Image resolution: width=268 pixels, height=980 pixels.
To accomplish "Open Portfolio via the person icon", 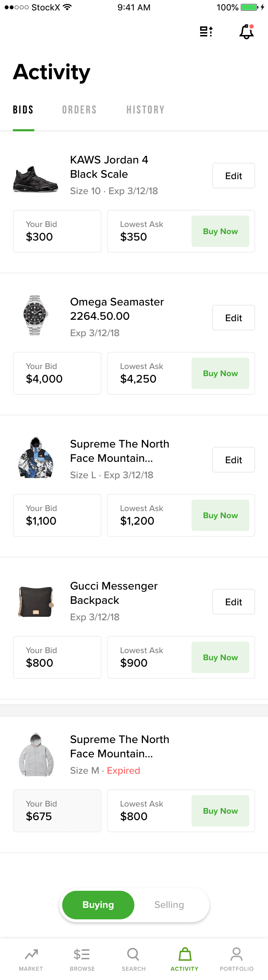I will point(236,954).
